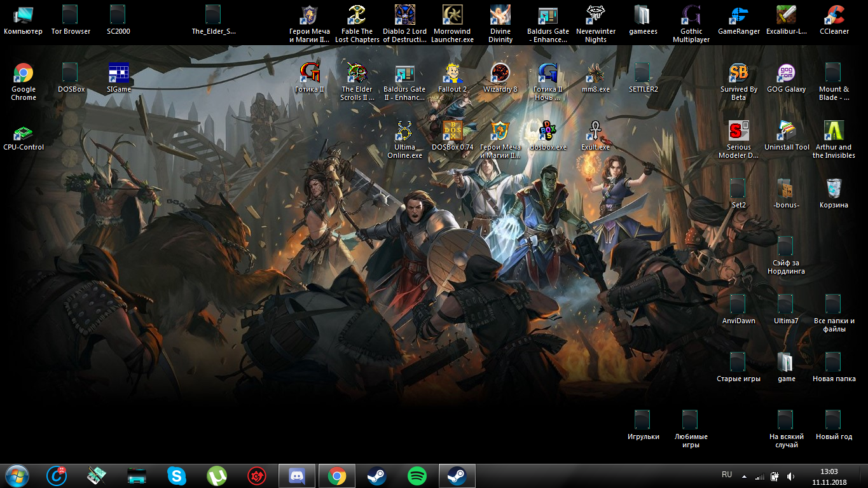Screen dimensions: 868x488
Task: Select Герои Меча и Магии beside Fable icon
Action: [x=309, y=24]
